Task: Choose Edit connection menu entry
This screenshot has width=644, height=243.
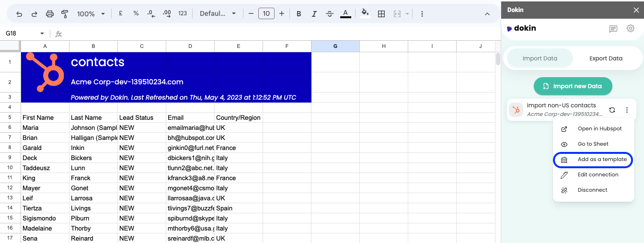Action: [595, 174]
